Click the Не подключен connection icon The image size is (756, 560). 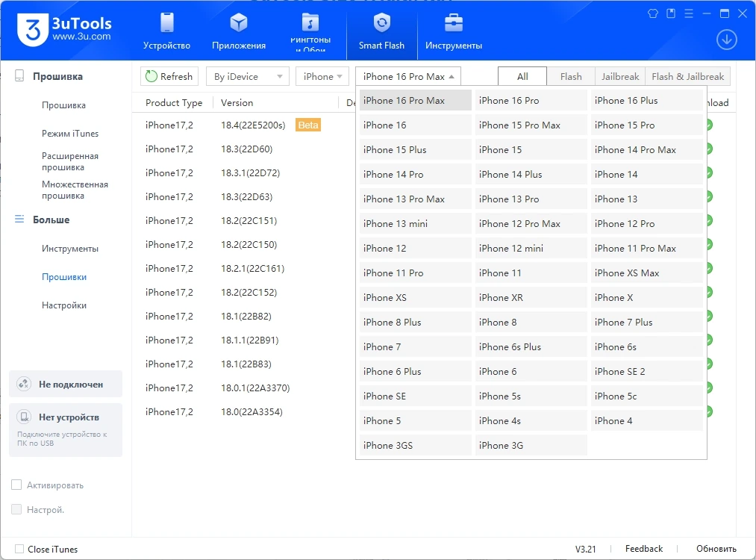pos(24,384)
